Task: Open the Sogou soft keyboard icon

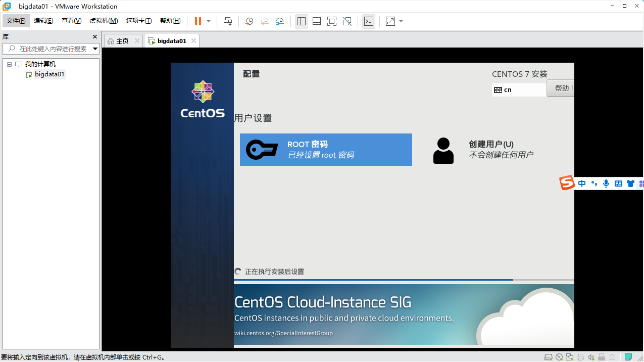Action: pyautogui.click(x=618, y=184)
